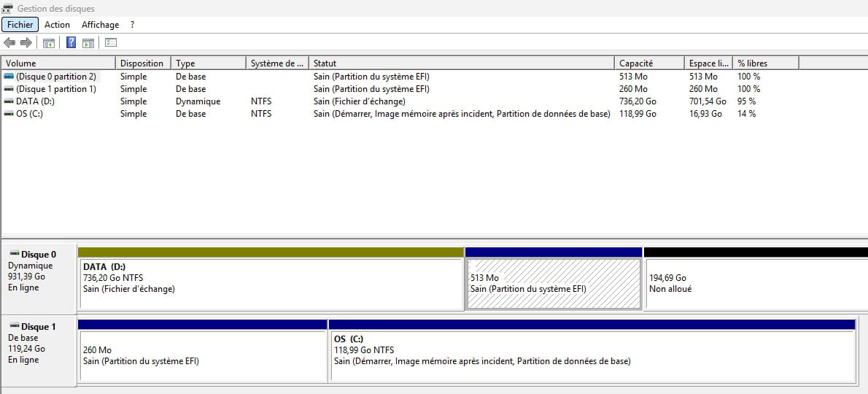Open help via blue question mark icon
The image size is (868, 394).
point(71,42)
